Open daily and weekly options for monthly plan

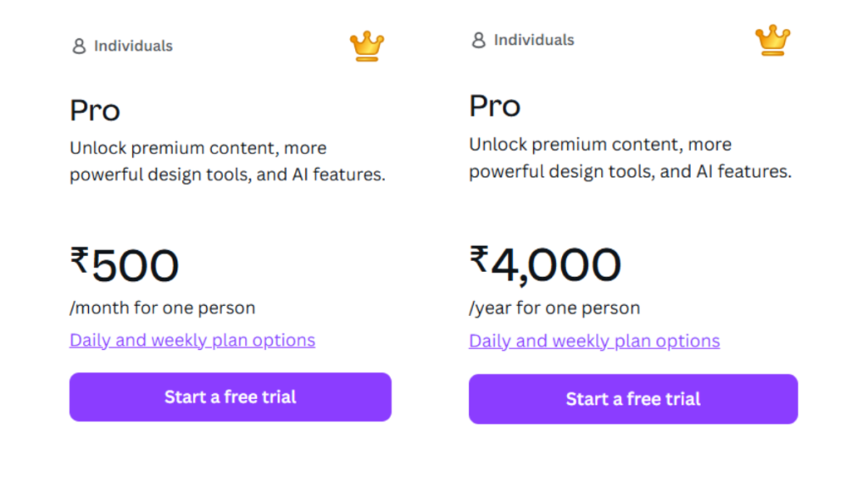pyautogui.click(x=192, y=340)
